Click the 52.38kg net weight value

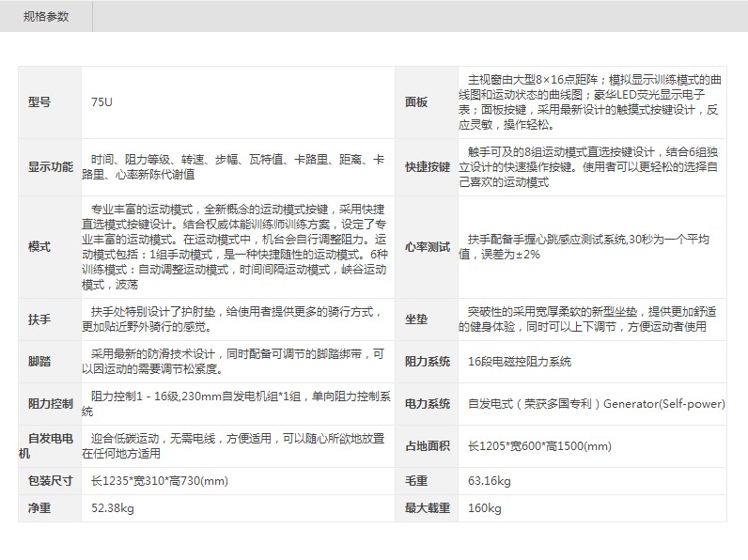pyautogui.click(x=113, y=508)
